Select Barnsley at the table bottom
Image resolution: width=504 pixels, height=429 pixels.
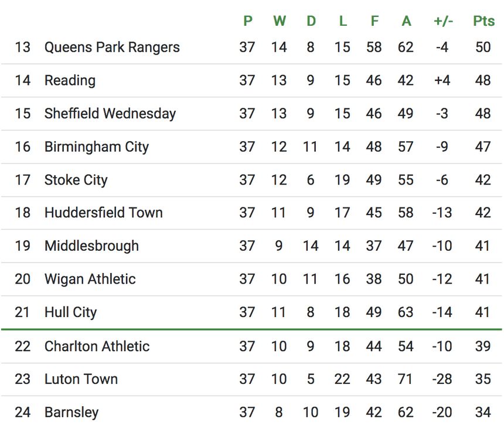[71, 413]
